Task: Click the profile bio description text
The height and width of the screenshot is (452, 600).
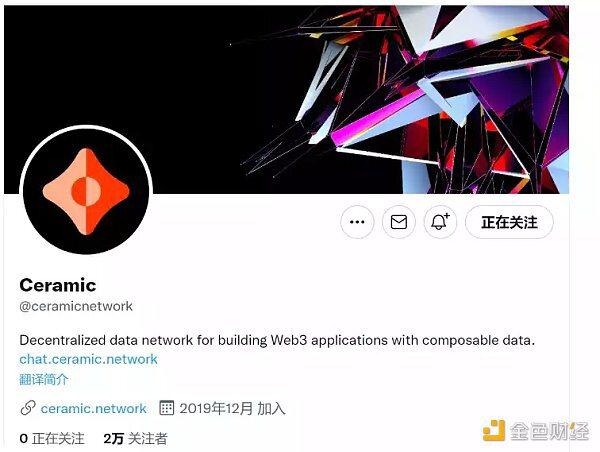Action: click(x=277, y=340)
